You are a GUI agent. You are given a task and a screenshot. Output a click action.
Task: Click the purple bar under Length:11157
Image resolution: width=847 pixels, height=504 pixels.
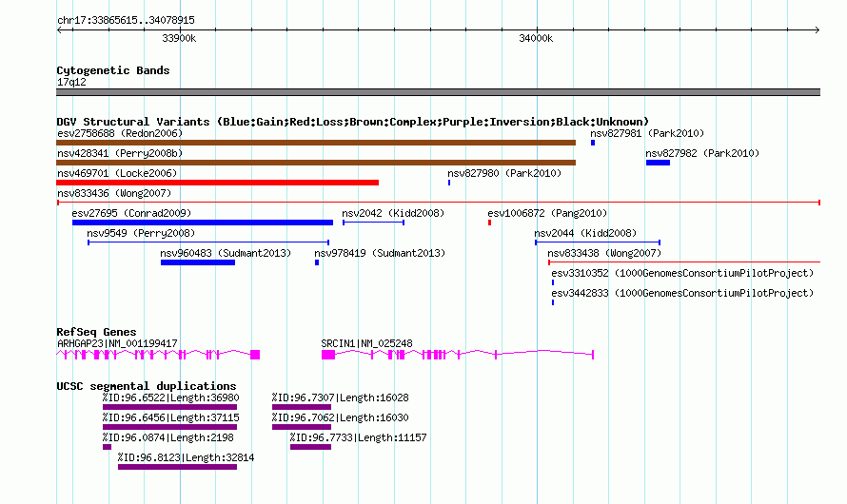click(310, 447)
